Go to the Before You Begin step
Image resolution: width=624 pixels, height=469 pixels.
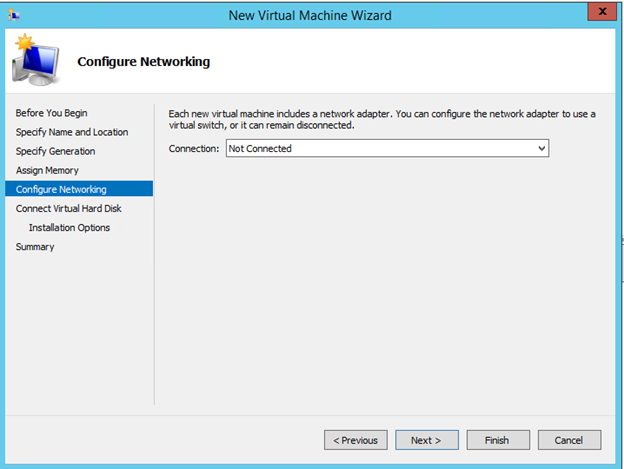coord(51,113)
